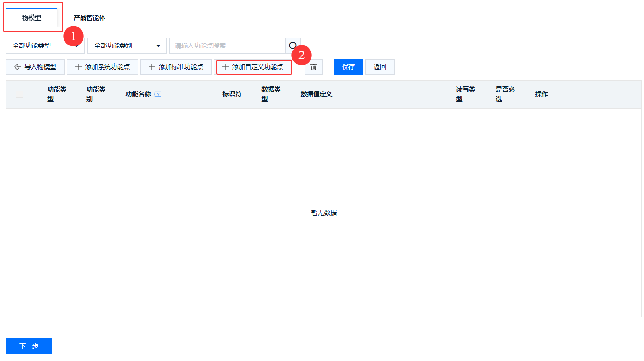Click the 返回 button
The image size is (644, 361).
[x=380, y=67]
